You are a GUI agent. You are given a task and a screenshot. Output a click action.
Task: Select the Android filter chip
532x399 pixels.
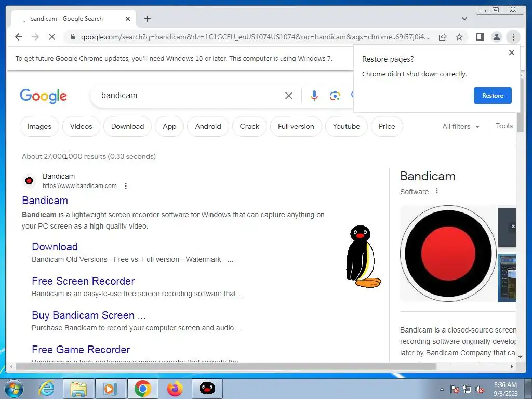pos(208,126)
